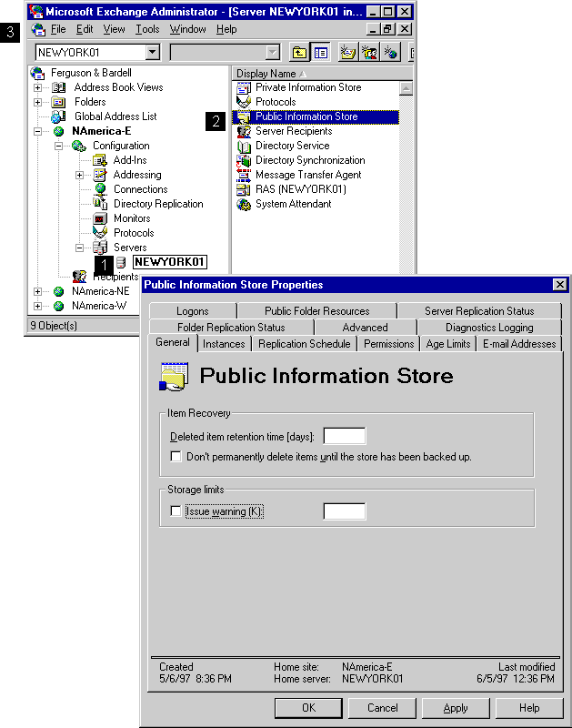Click the NAmerica-E site globe icon
This screenshot has width=572, height=728.
[58, 131]
